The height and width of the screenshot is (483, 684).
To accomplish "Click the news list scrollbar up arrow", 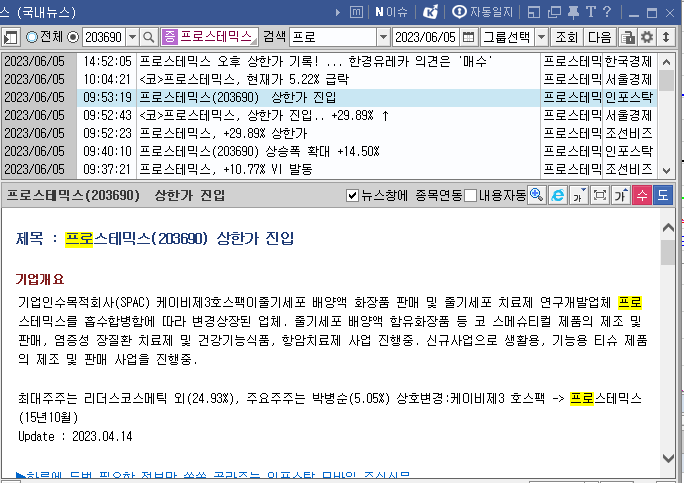I will 666,62.
